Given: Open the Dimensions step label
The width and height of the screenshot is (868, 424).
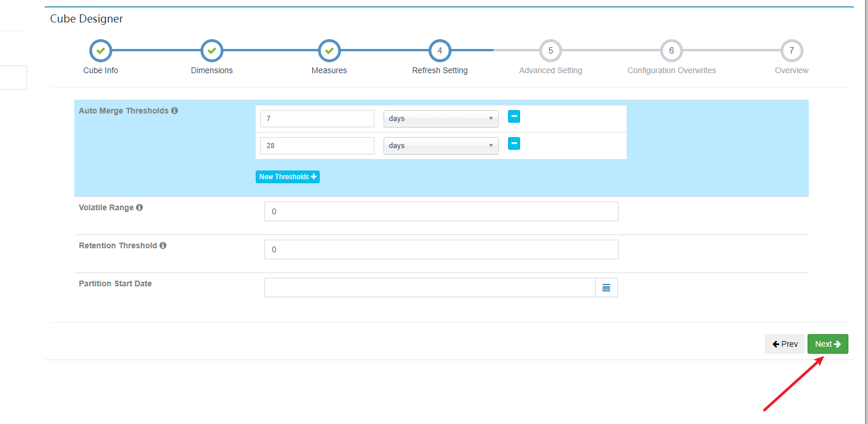Looking at the screenshot, I should pos(212,70).
